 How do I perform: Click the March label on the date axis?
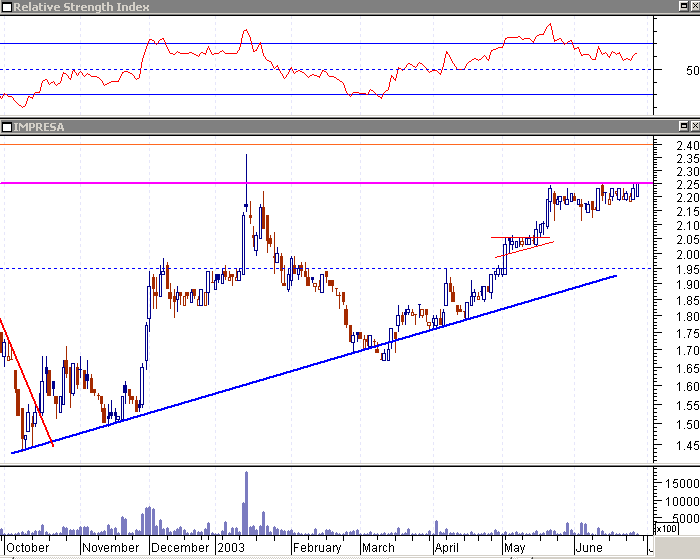coord(378,547)
